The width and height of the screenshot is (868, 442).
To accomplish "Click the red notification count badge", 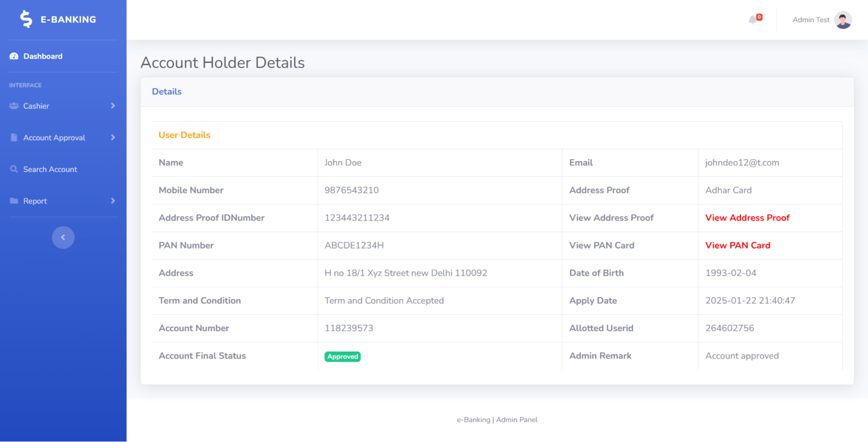I will pos(759,17).
